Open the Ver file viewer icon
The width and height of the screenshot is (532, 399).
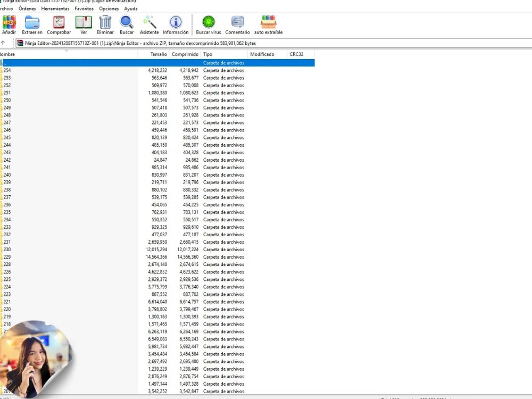(84, 22)
